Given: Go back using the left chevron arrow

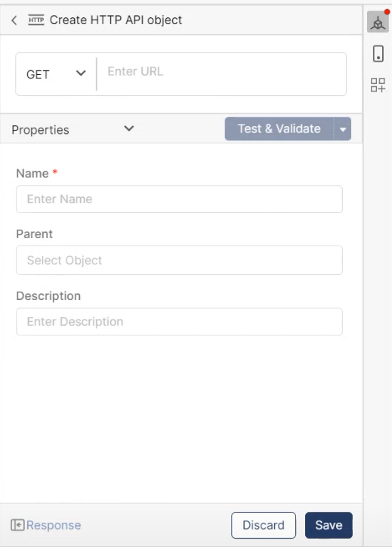Looking at the screenshot, I should point(14,20).
